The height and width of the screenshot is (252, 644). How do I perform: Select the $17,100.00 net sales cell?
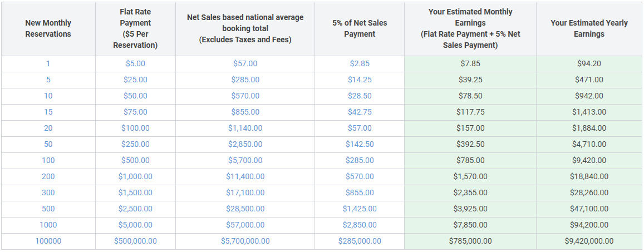coord(245,192)
